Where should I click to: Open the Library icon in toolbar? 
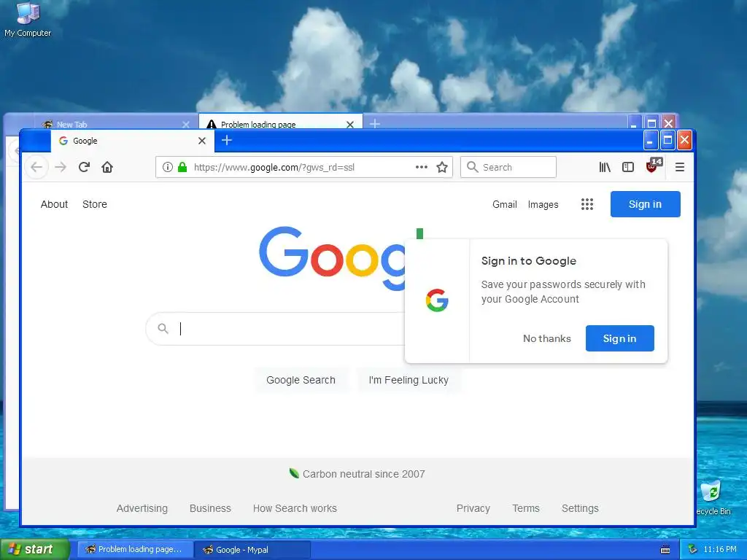[605, 167]
